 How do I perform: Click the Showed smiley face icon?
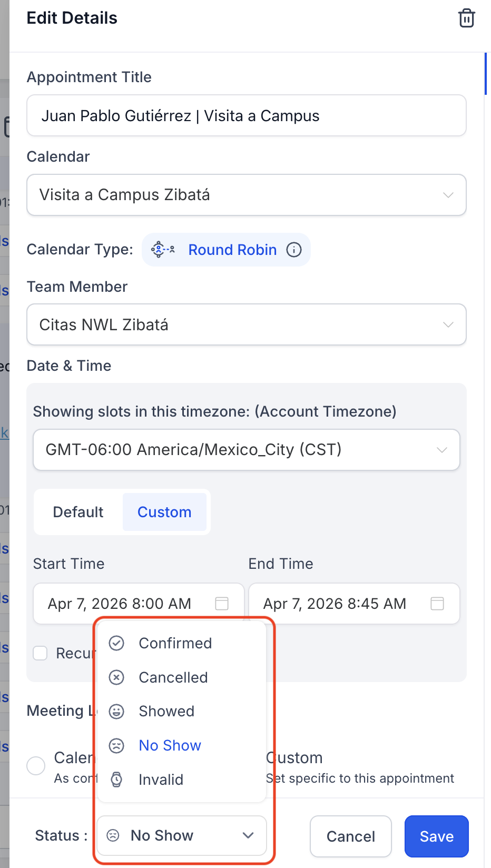tap(116, 712)
